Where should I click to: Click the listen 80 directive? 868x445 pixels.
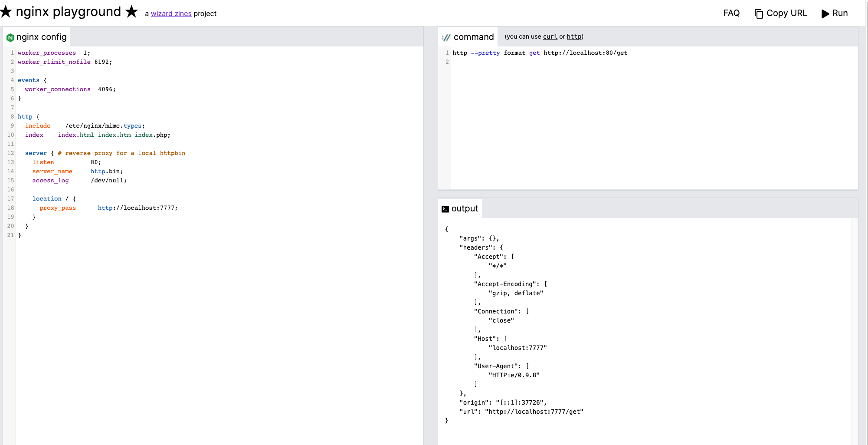66,162
